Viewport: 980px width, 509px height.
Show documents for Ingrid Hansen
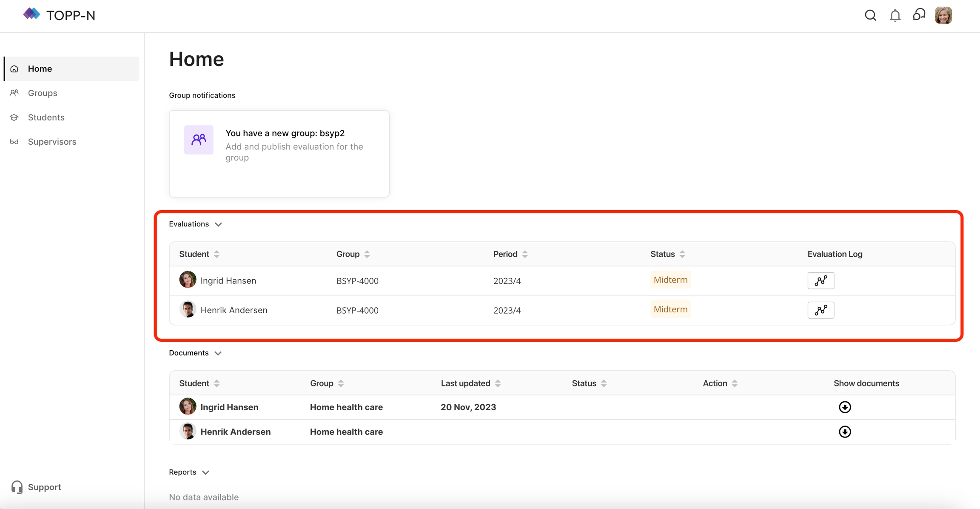844,407
